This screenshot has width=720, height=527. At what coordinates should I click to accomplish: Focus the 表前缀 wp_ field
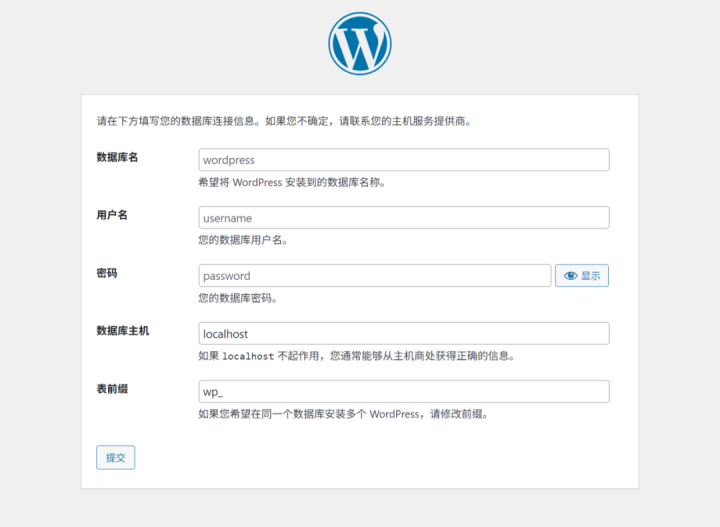click(x=404, y=392)
